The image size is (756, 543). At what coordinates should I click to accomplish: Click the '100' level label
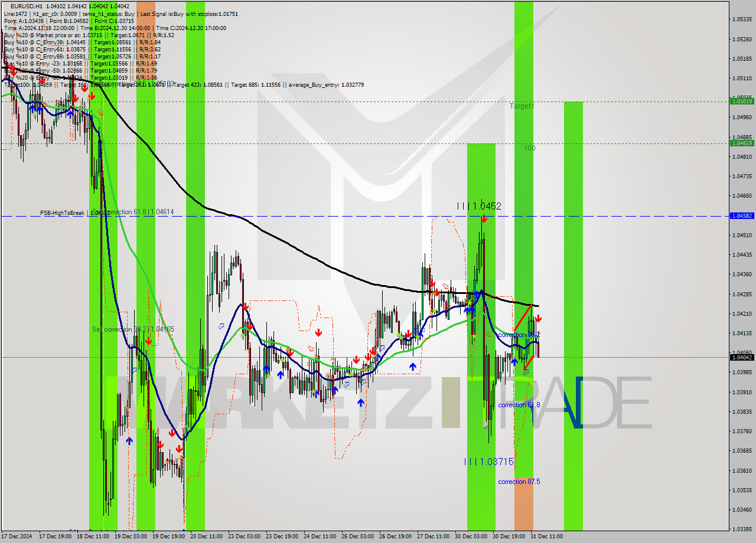point(529,148)
